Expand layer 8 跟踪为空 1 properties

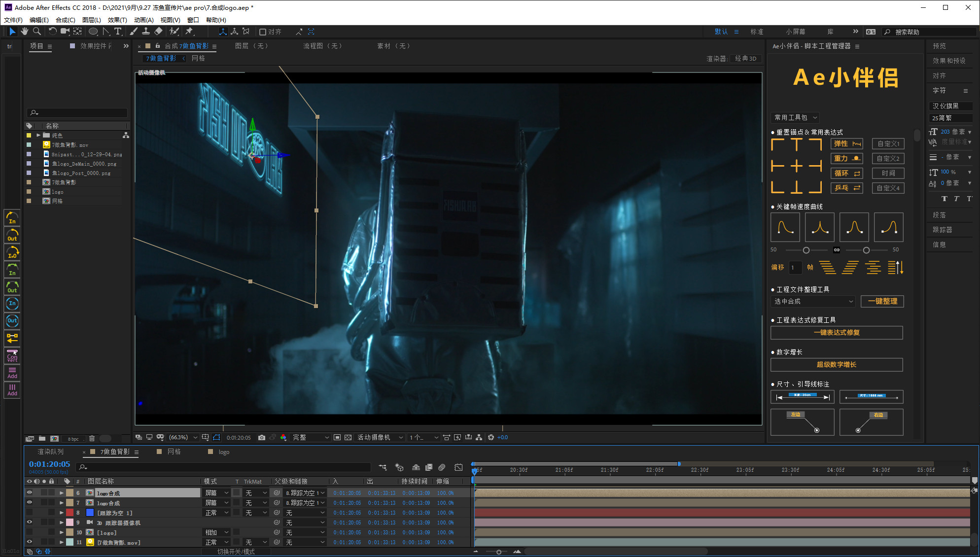[62, 513]
